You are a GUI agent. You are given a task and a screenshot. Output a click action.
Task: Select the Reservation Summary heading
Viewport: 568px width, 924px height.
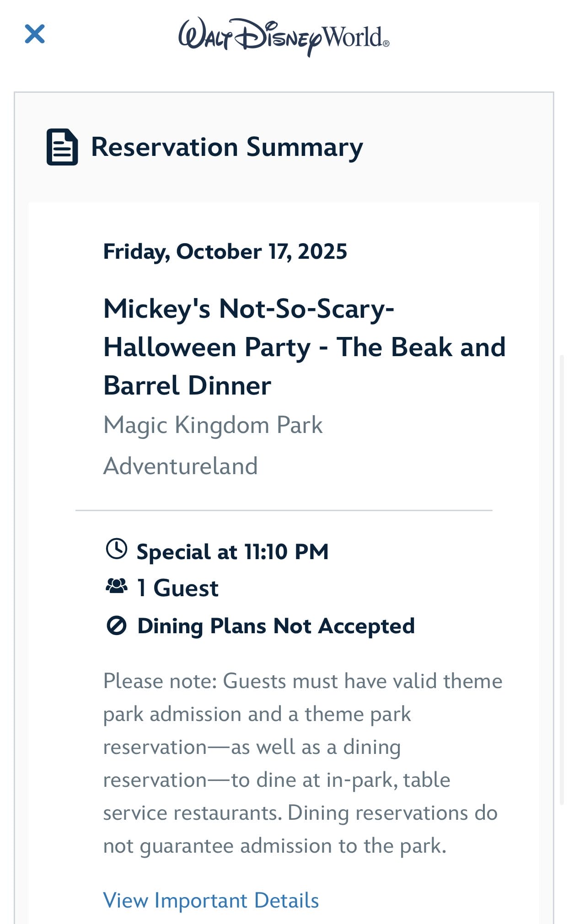[227, 147]
